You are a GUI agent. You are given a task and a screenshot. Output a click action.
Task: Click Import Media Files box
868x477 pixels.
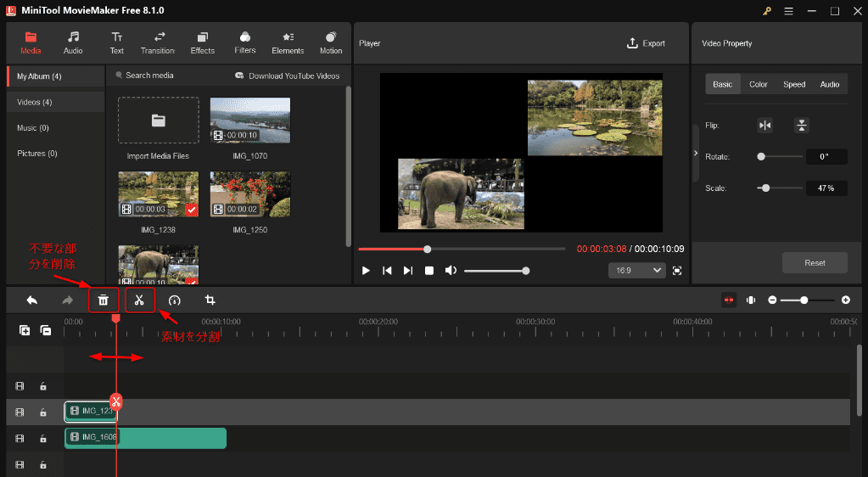(159, 121)
